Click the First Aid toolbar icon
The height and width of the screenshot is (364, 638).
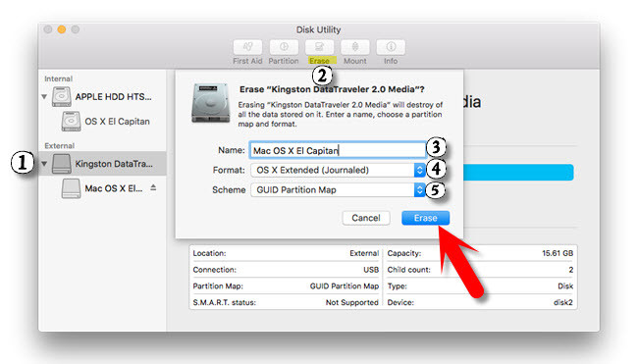point(247,47)
